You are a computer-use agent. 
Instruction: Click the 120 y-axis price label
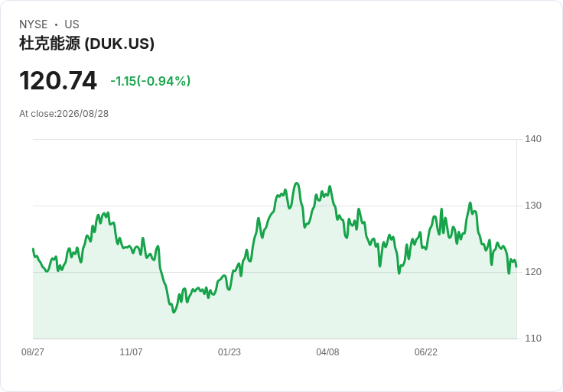(533, 272)
